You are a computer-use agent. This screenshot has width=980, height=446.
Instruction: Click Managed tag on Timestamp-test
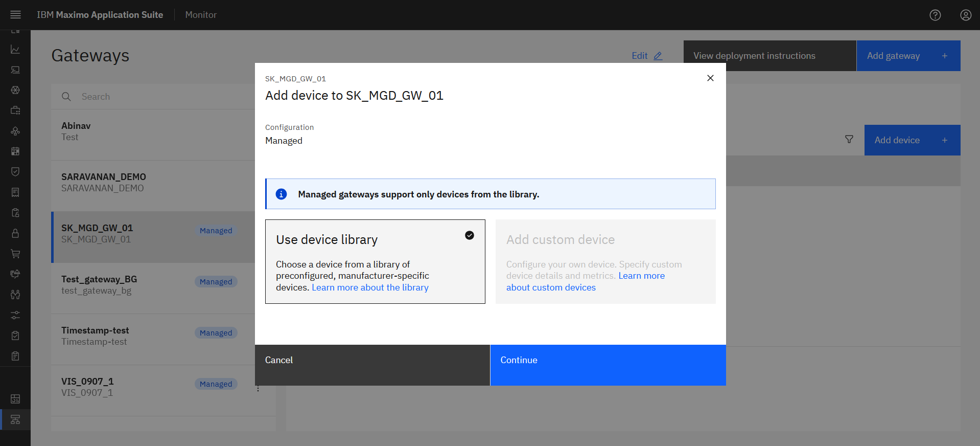tap(216, 333)
